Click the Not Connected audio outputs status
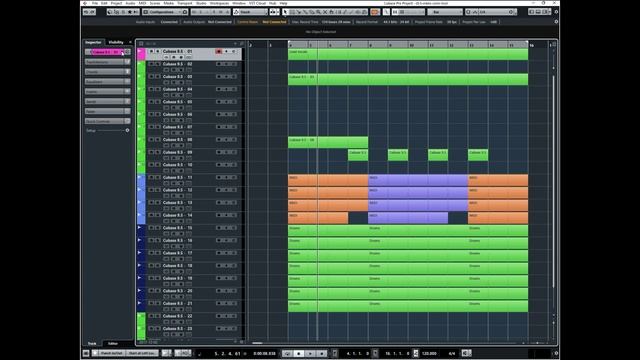The image size is (640, 360). point(220,22)
